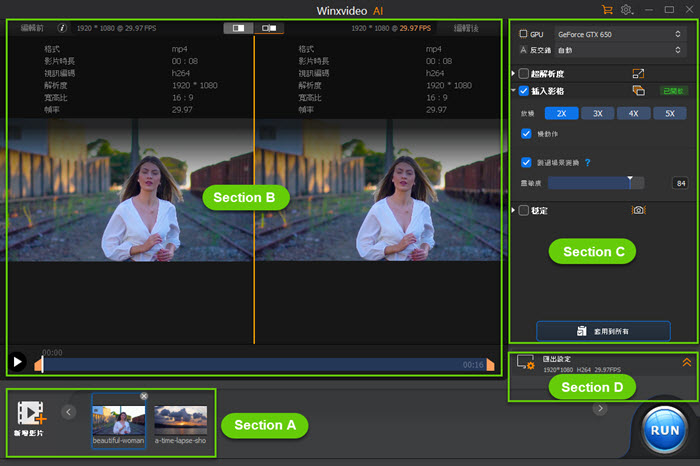Select the 2X interpolation multiplier
The image size is (700, 466).
coord(562,113)
